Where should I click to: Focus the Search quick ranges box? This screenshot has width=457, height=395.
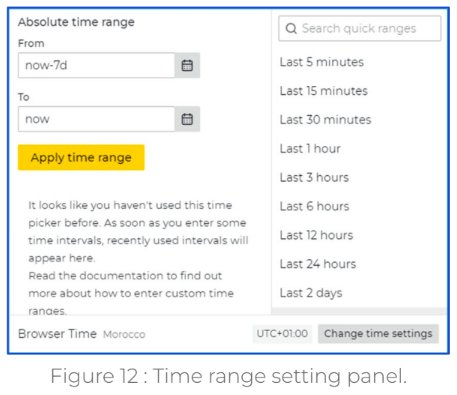pos(360,29)
